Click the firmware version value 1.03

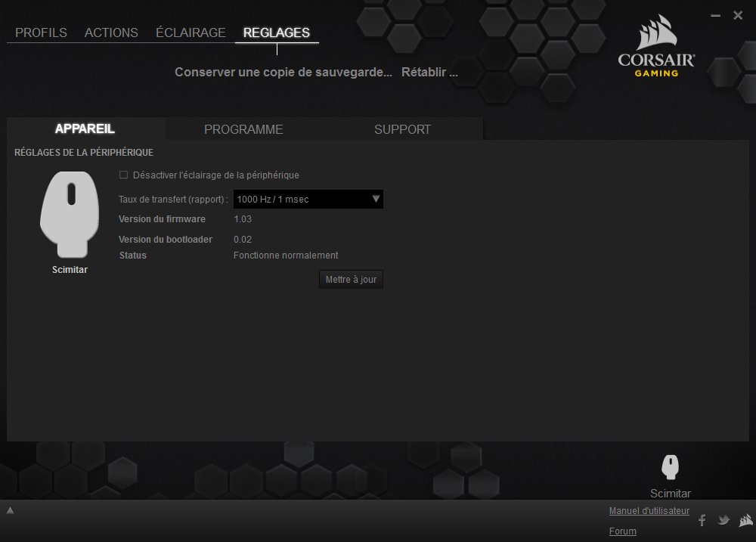[243, 219]
